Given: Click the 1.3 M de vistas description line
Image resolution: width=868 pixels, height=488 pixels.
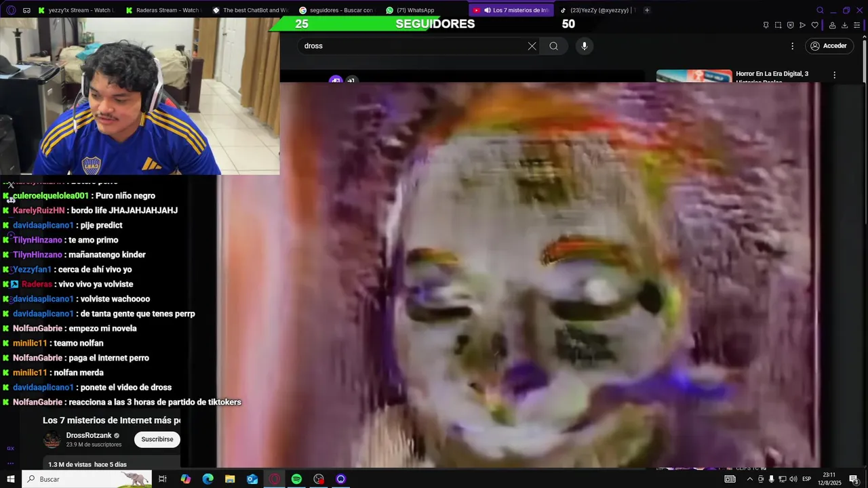Looking at the screenshot, I should click(87, 464).
